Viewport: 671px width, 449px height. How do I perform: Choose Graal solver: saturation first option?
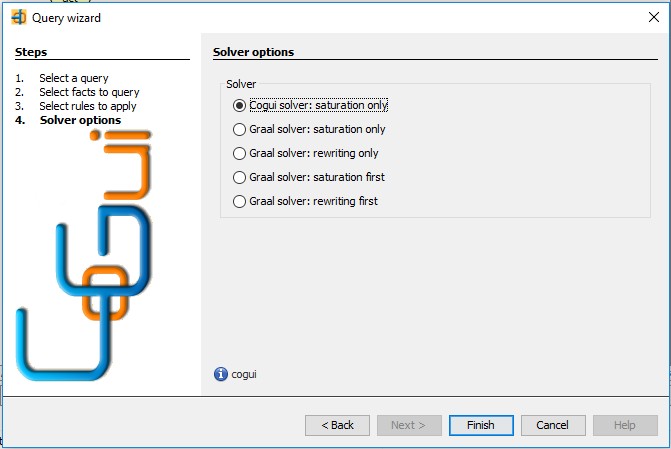pos(309,177)
